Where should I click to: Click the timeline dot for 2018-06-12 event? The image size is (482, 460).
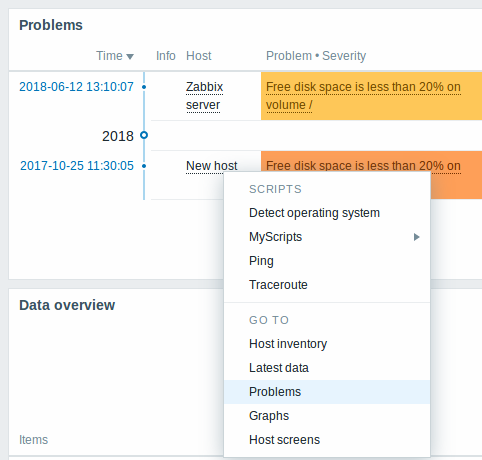(144, 87)
